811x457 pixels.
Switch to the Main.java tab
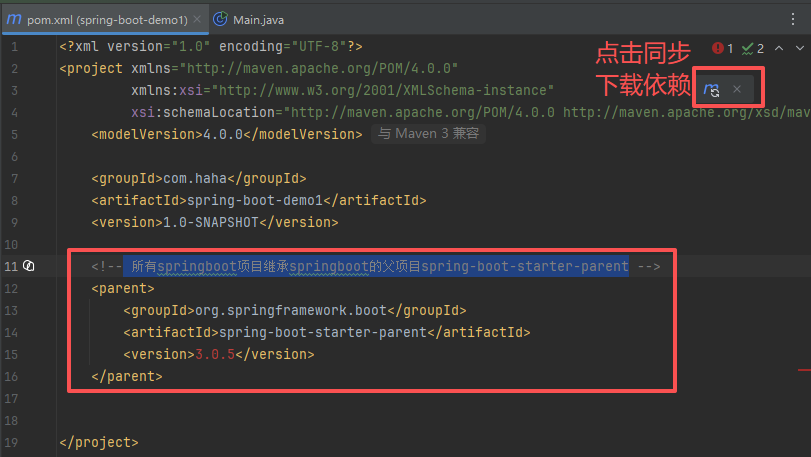249,20
